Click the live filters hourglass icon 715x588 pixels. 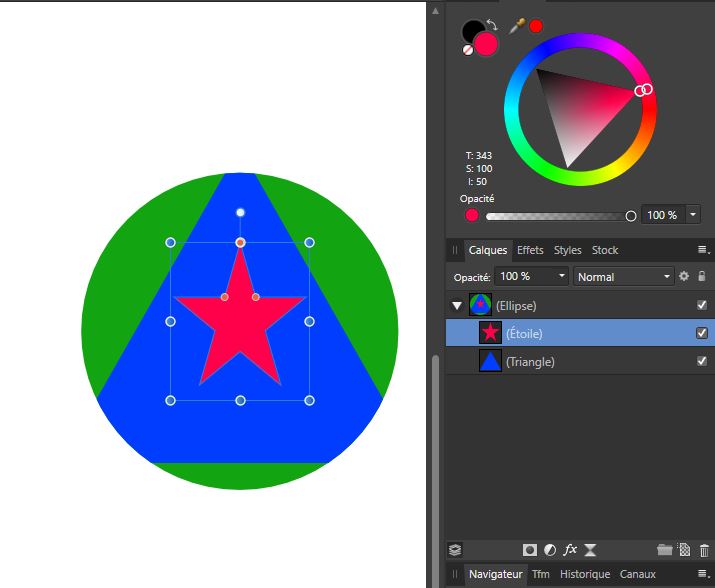coord(590,550)
